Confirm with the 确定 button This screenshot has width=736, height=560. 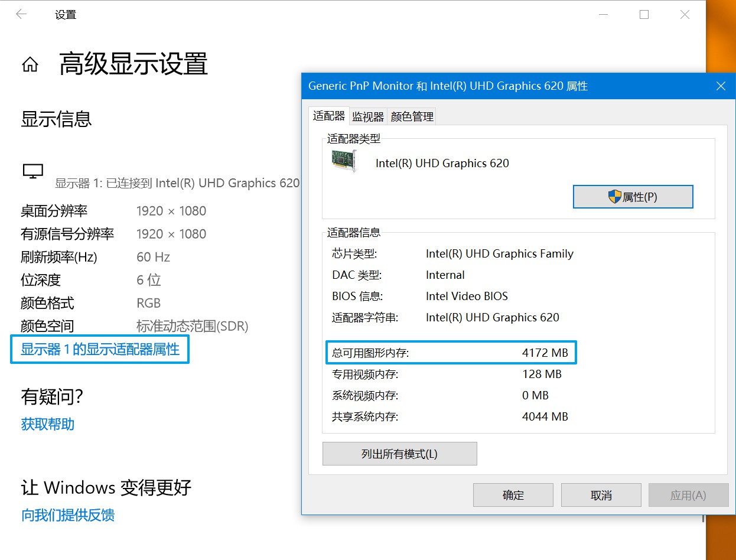[x=513, y=495]
